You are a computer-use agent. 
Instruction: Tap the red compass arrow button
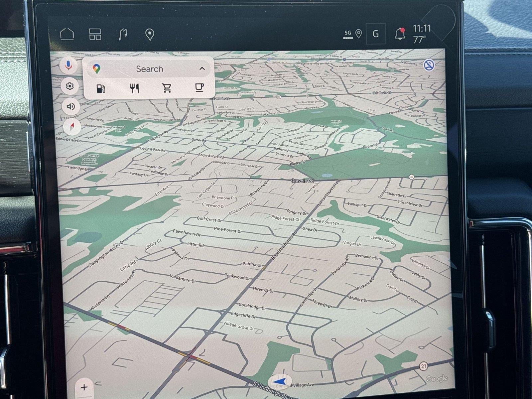click(x=72, y=127)
